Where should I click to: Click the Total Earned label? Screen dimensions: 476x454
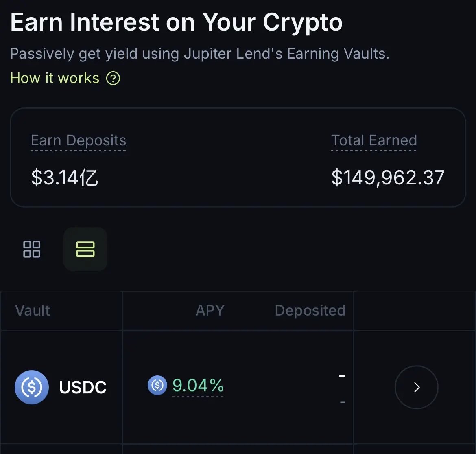(374, 140)
